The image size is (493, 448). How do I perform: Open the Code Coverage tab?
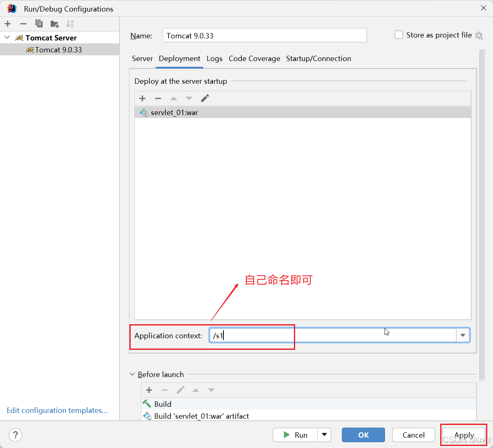pyautogui.click(x=254, y=59)
